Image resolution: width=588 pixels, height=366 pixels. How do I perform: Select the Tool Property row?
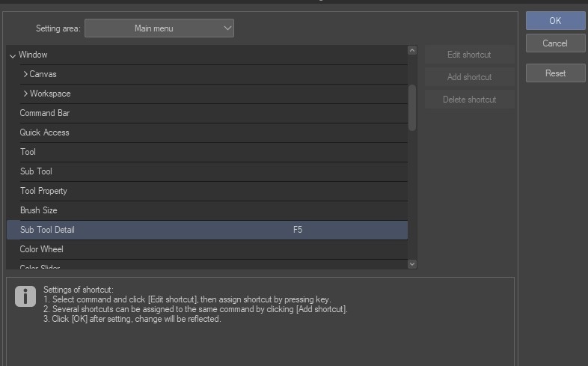(x=213, y=192)
